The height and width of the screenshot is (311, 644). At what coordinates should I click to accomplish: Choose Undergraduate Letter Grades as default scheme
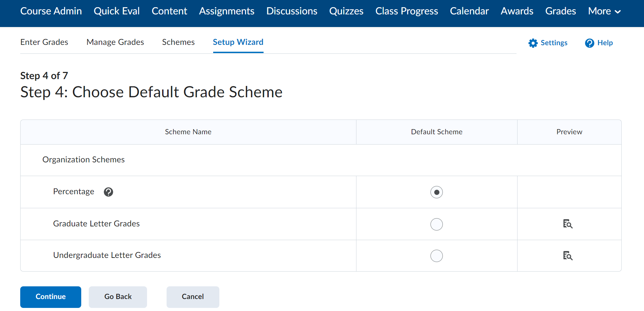[436, 256]
